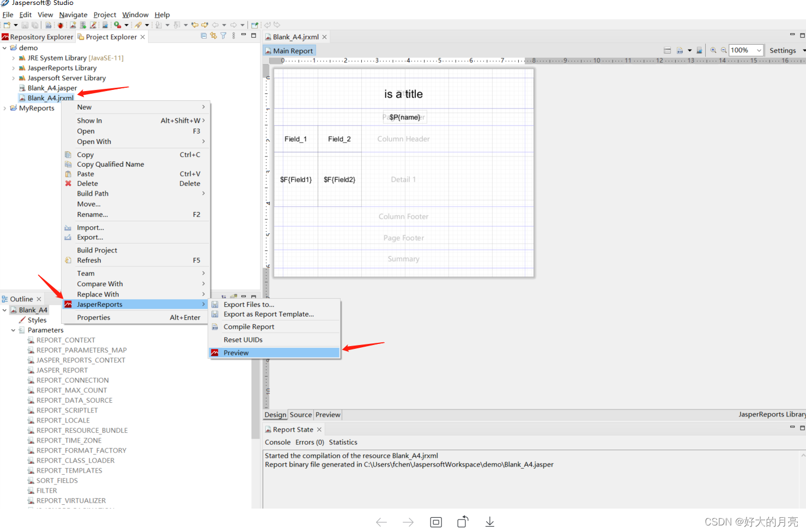Viewport: 806px width, 532px height.
Task: Click the Link with Editor icon in Project Explorer
Action: pyautogui.click(x=214, y=36)
